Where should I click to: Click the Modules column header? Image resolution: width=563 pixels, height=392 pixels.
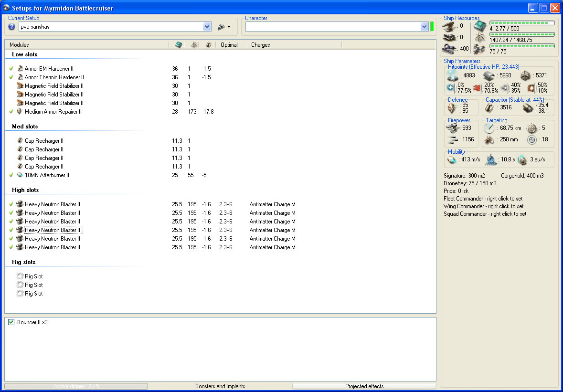[x=20, y=45]
